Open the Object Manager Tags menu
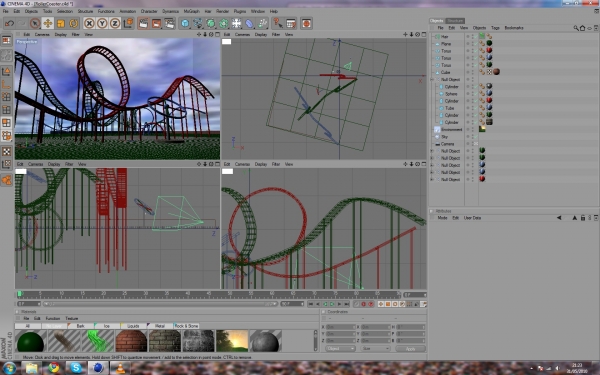Screen dimensions: 600x375 pos(495,28)
